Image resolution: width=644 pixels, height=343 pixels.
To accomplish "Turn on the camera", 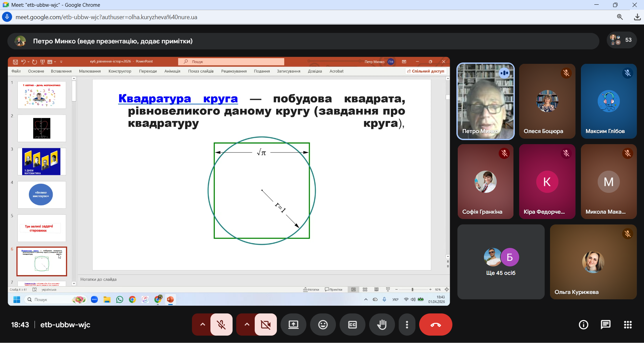I will [266, 325].
